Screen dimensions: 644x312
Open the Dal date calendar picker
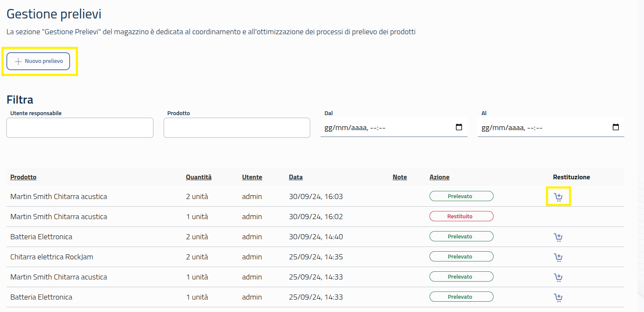(x=459, y=127)
